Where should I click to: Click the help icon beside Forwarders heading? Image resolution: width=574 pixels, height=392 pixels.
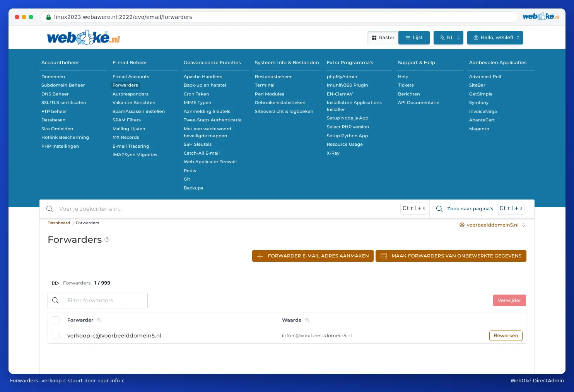(107, 240)
